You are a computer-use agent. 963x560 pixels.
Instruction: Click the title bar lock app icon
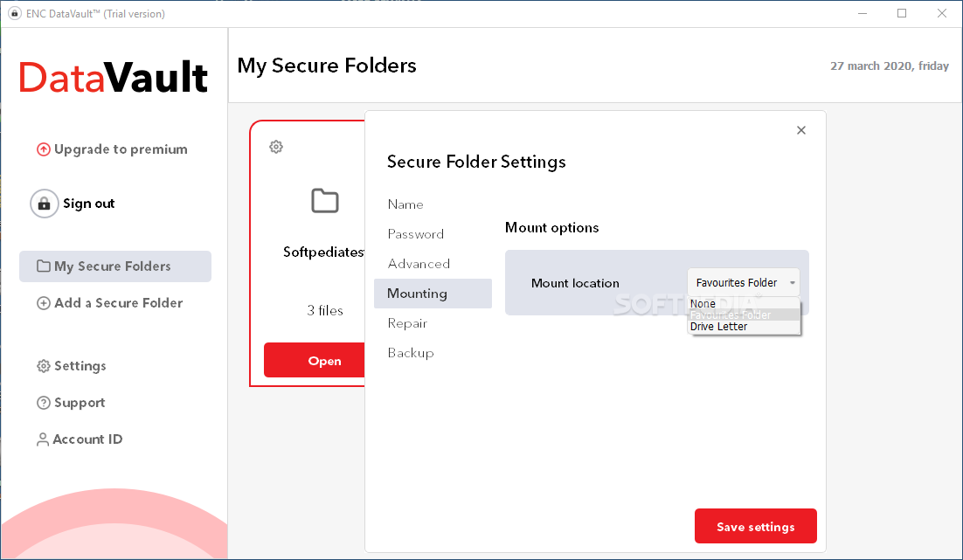point(15,13)
